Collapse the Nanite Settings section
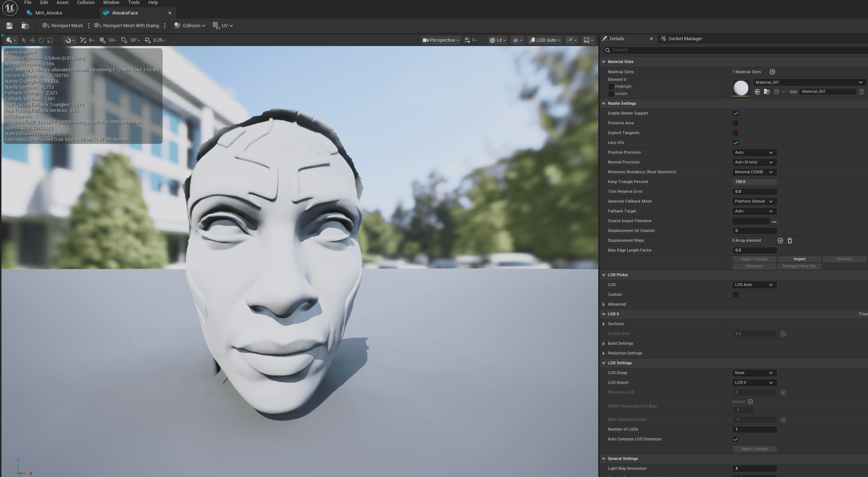868x477 pixels. (x=604, y=104)
